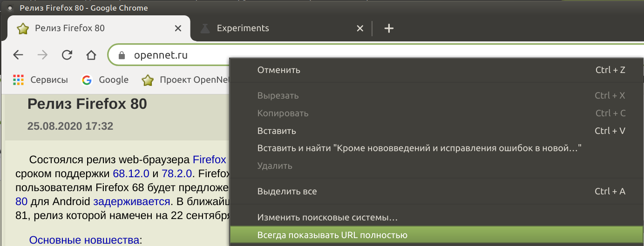Open a new tab with plus button

point(389,28)
